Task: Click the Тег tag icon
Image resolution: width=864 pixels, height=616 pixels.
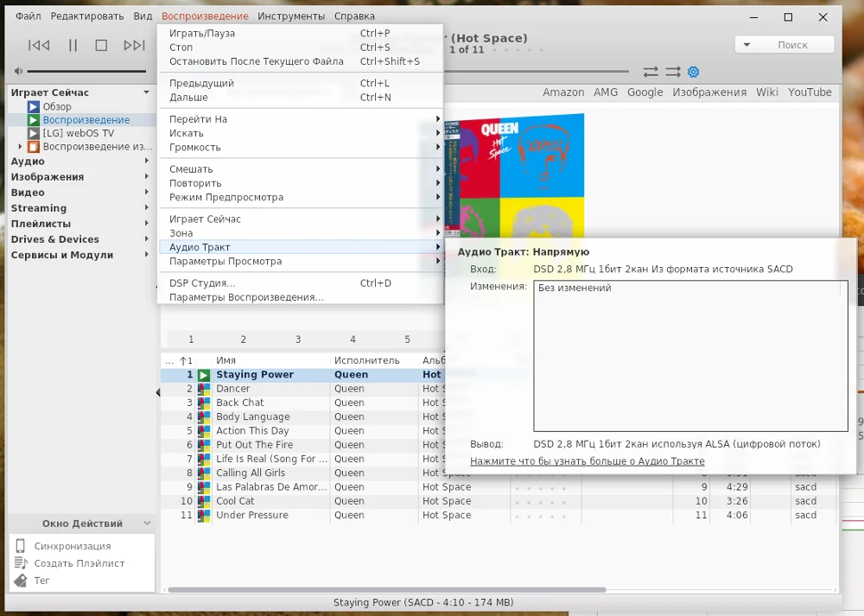Action: tap(21, 581)
